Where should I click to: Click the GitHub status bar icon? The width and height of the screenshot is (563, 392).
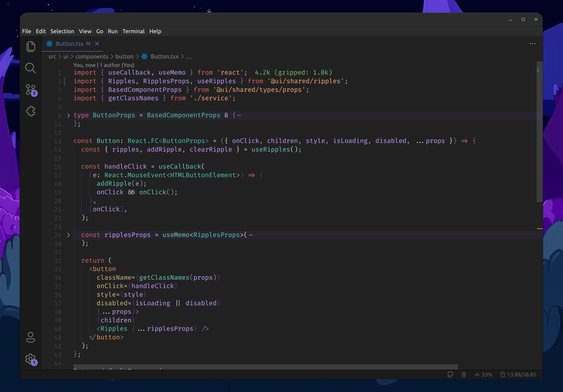tap(450, 374)
